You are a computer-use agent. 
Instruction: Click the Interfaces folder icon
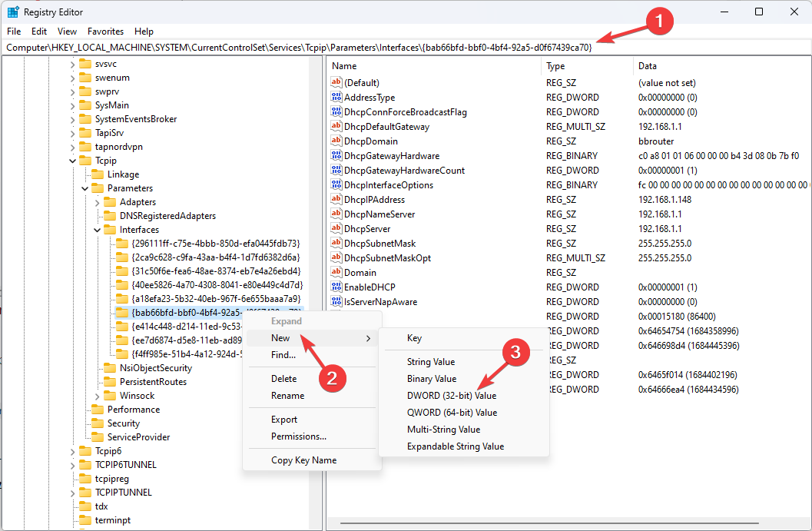pos(110,230)
